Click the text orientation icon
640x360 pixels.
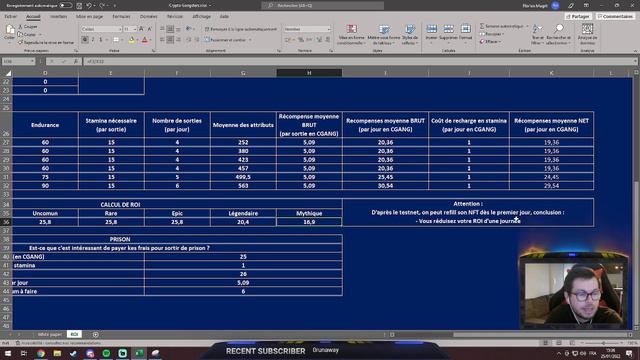pyautogui.click(x=189, y=29)
